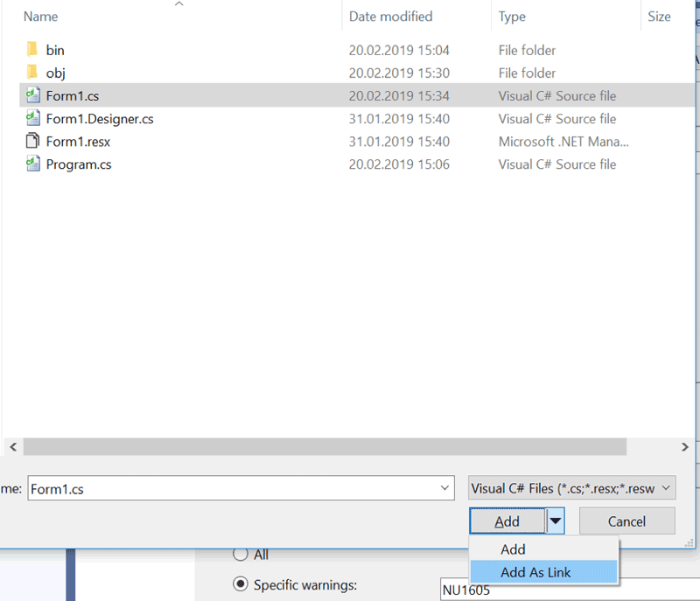The image size is (700, 601).
Task: Select the Form1.cs C# file icon
Action: pos(32,95)
